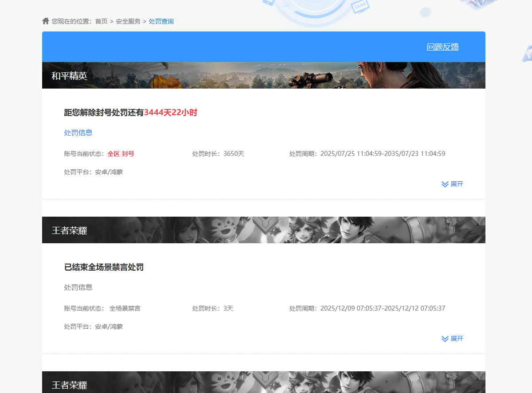The image size is (532, 393).
Task: Expand the 王者荣耀 punishment details via 展开
Action: point(456,339)
